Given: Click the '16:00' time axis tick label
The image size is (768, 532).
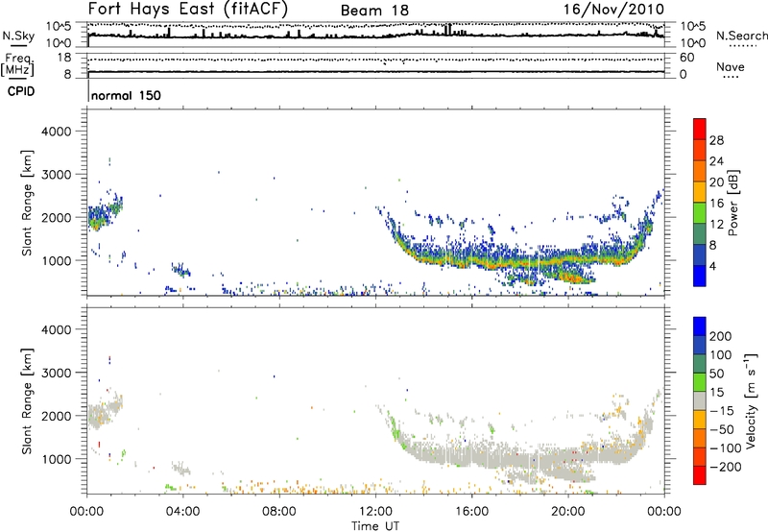Looking at the screenshot, I should pos(471,512).
